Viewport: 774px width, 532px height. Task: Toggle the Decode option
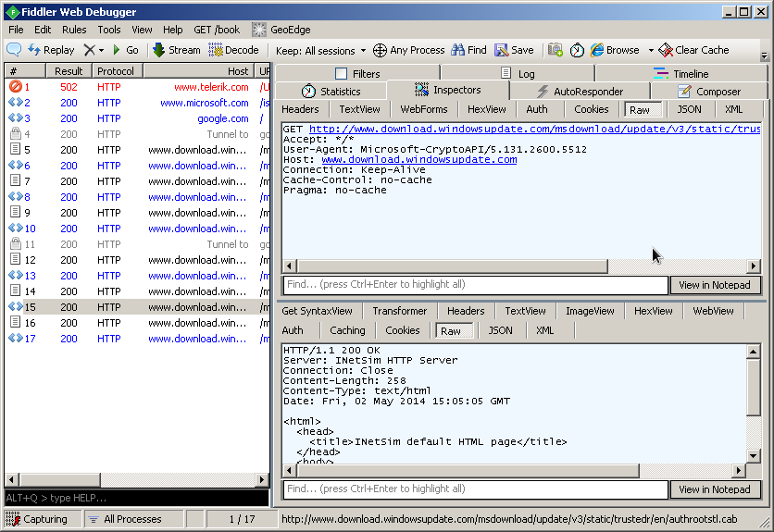pyautogui.click(x=233, y=50)
